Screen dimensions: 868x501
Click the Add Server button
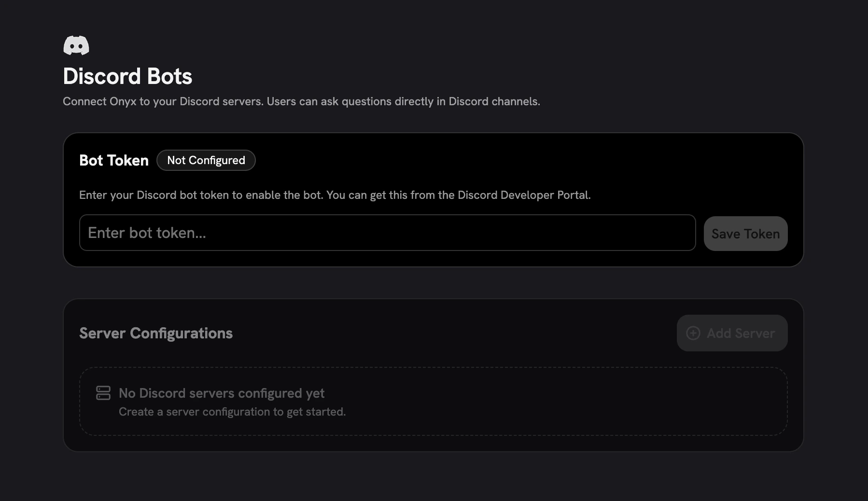(x=732, y=333)
